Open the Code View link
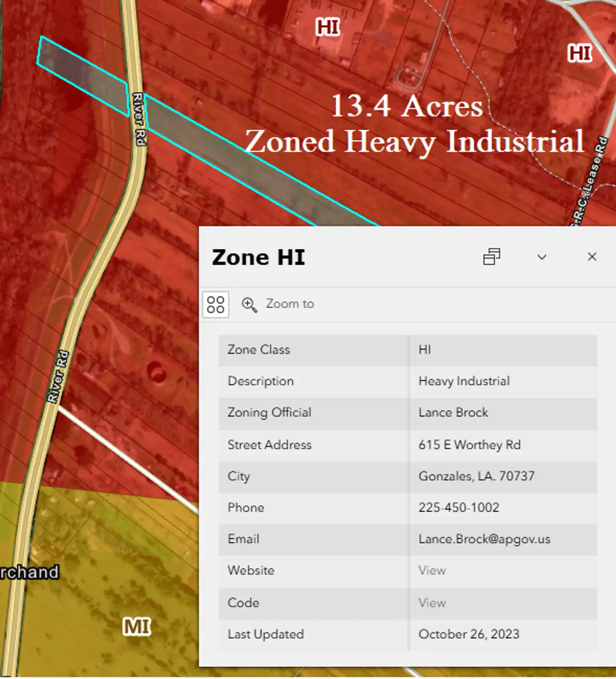The width and height of the screenshot is (616, 679). 432,603
